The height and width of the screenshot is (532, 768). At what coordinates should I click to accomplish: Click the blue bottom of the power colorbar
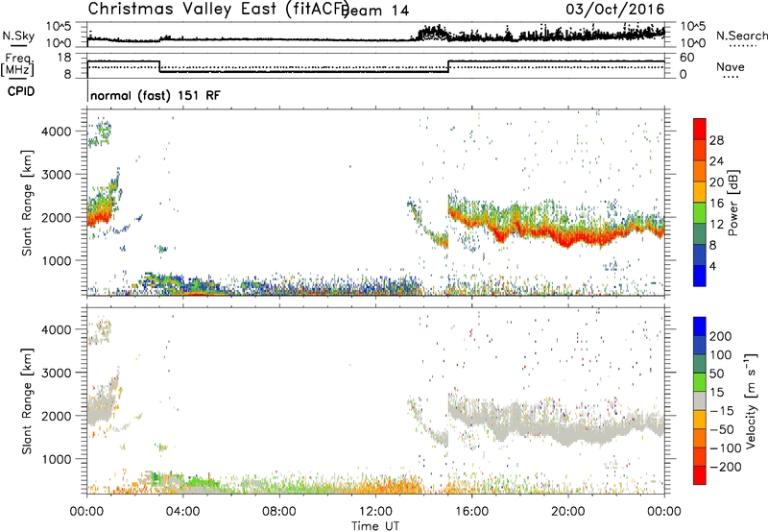point(700,276)
